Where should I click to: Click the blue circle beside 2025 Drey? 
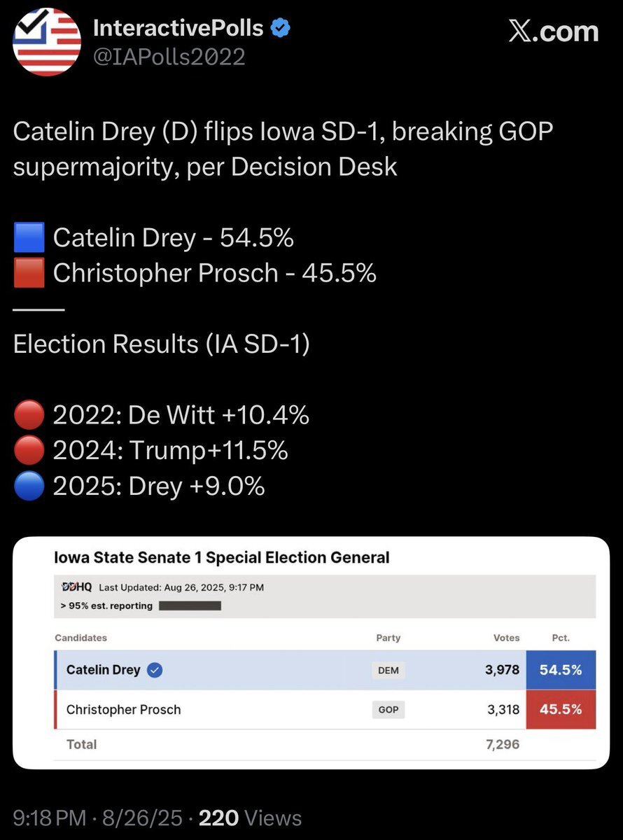point(29,486)
